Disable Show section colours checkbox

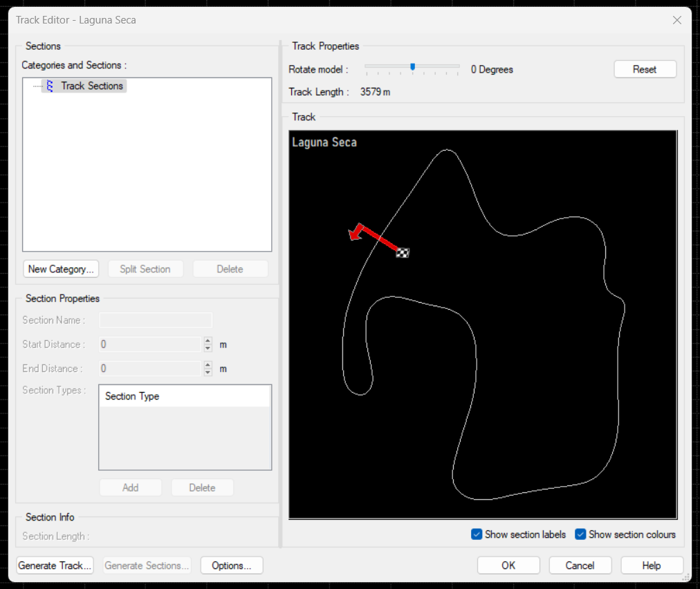(x=580, y=534)
